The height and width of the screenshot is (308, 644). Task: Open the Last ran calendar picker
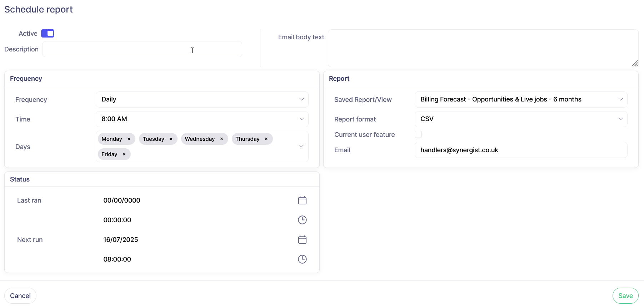point(302,200)
